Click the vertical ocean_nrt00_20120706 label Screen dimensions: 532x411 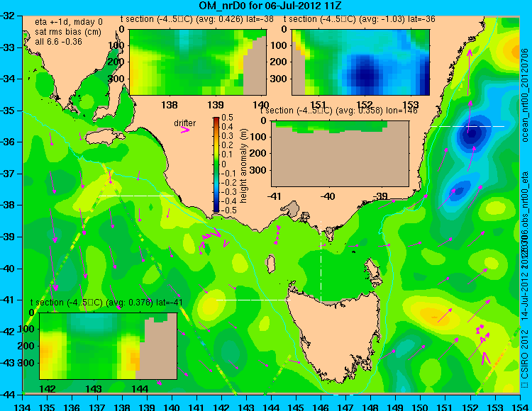(x=525, y=95)
